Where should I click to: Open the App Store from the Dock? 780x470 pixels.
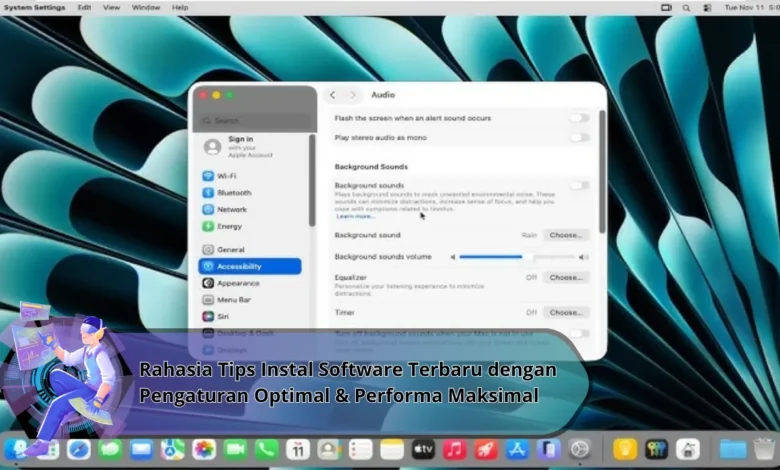[517, 449]
